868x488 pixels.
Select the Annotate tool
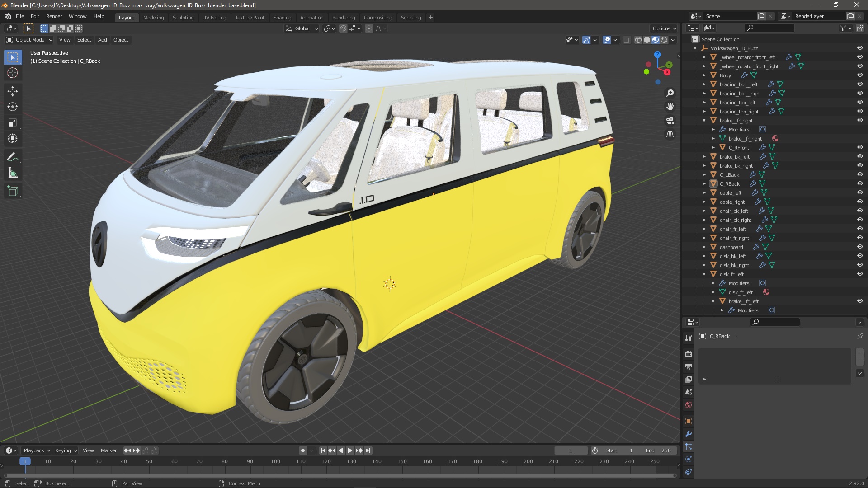click(x=13, y=157)
